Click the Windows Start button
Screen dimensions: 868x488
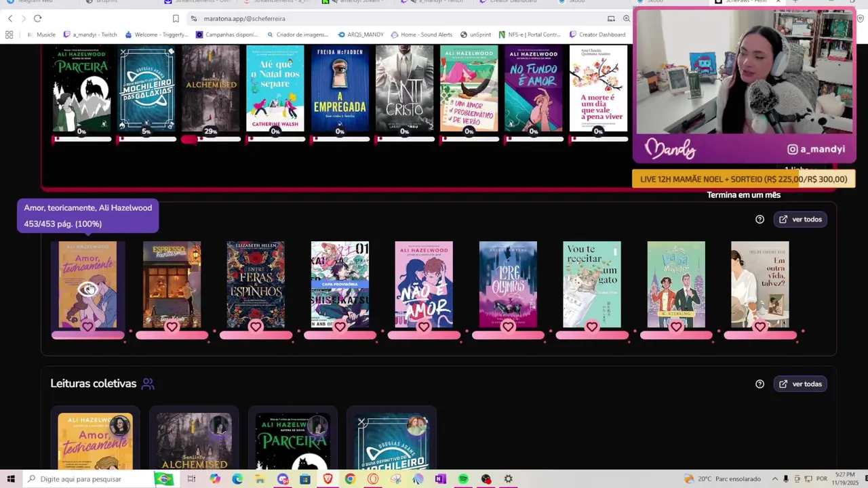(10, 479)
